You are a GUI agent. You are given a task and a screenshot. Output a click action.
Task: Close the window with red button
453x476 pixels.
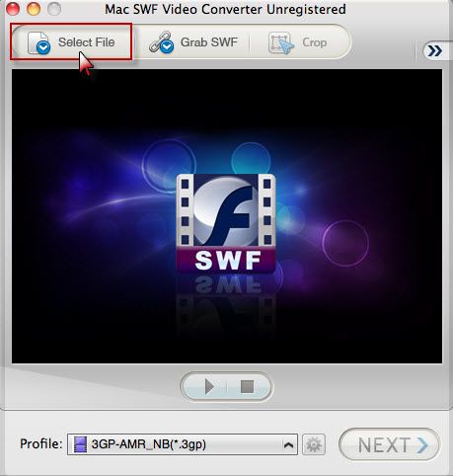point(13,9)
